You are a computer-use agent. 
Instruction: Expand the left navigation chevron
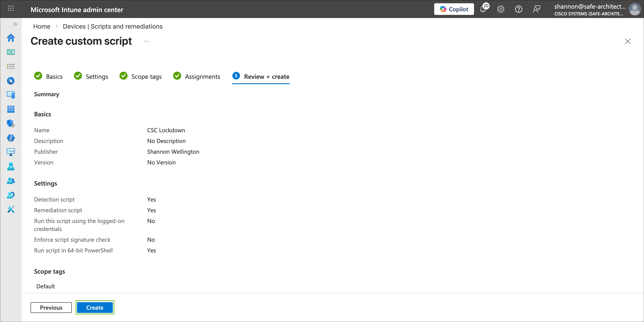pos(15,24)
